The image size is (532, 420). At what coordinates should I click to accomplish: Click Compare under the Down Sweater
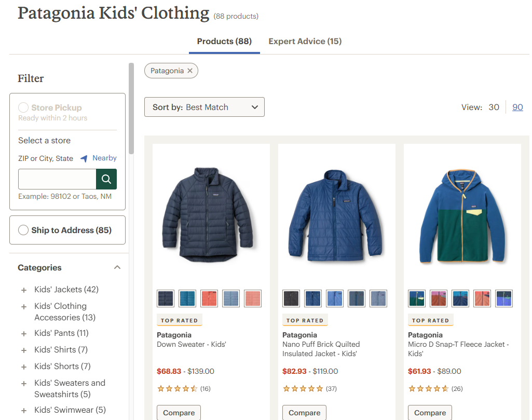179,413
